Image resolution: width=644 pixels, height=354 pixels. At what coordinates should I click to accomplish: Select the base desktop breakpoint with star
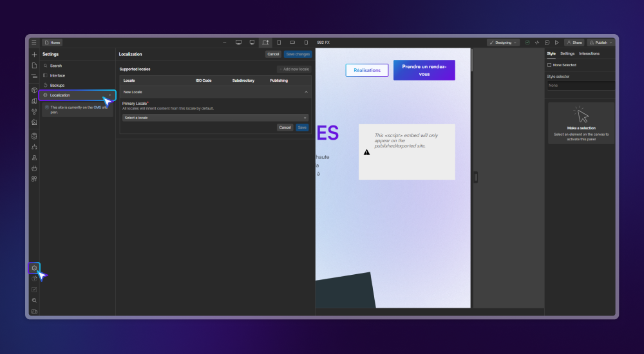point(265,42)
